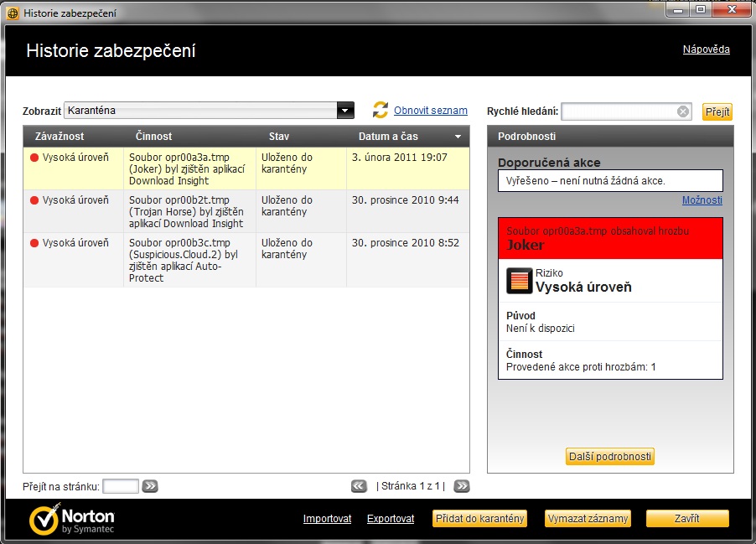
Task: Click Uloženo do karantény in the Trojan Horse row
Action: (x=287, y=206)
